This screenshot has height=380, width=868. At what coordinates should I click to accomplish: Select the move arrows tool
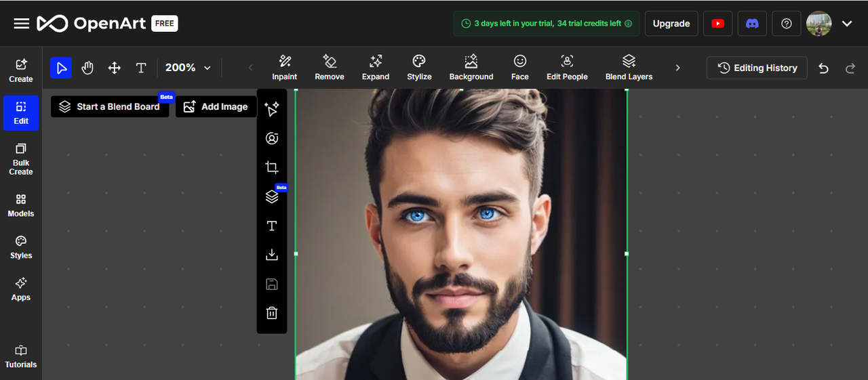tap(115, 68)
